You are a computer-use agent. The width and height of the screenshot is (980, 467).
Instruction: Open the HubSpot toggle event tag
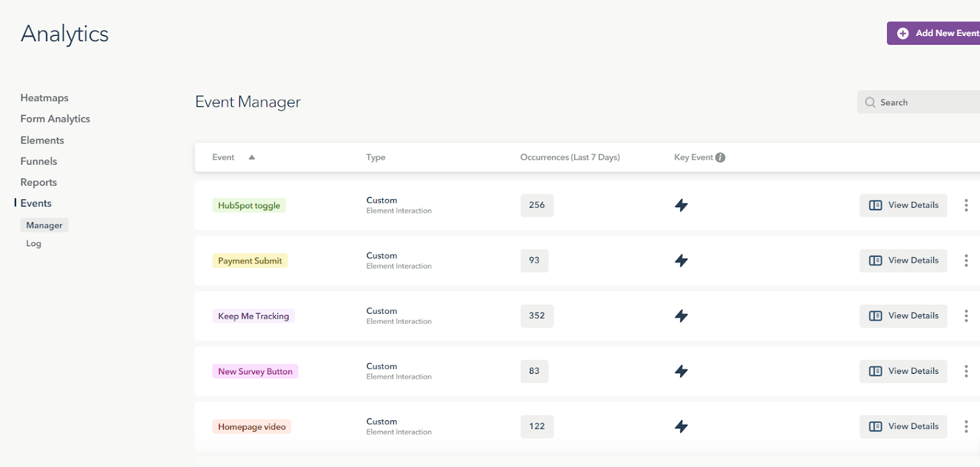(x=249, y=205)
